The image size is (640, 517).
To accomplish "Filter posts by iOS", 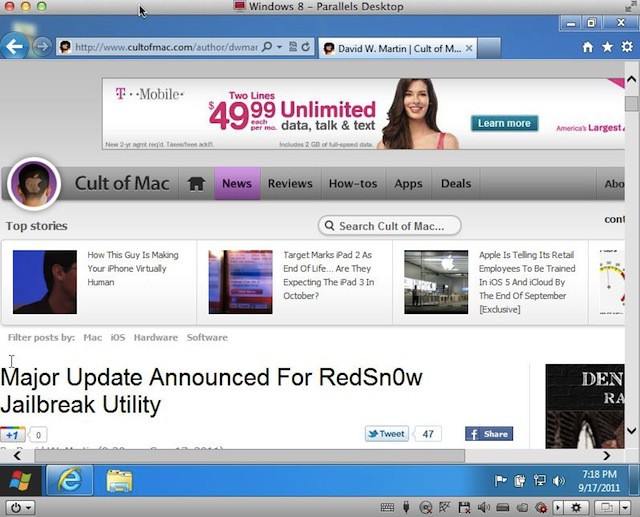I will click(x=118, y=338).
